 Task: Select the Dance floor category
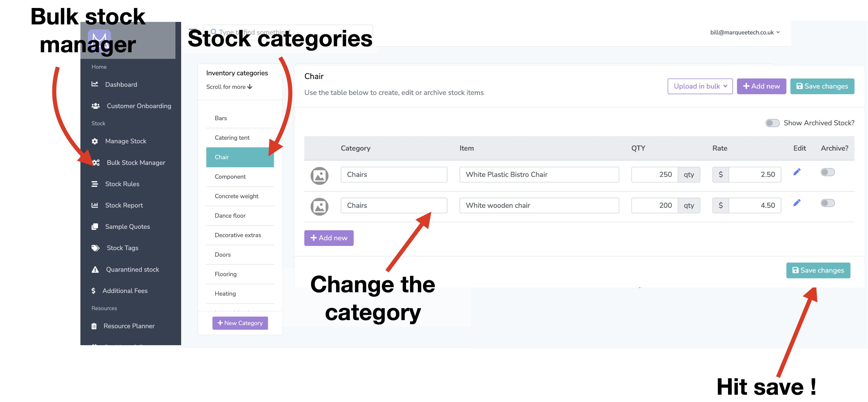tap(230, 215)
